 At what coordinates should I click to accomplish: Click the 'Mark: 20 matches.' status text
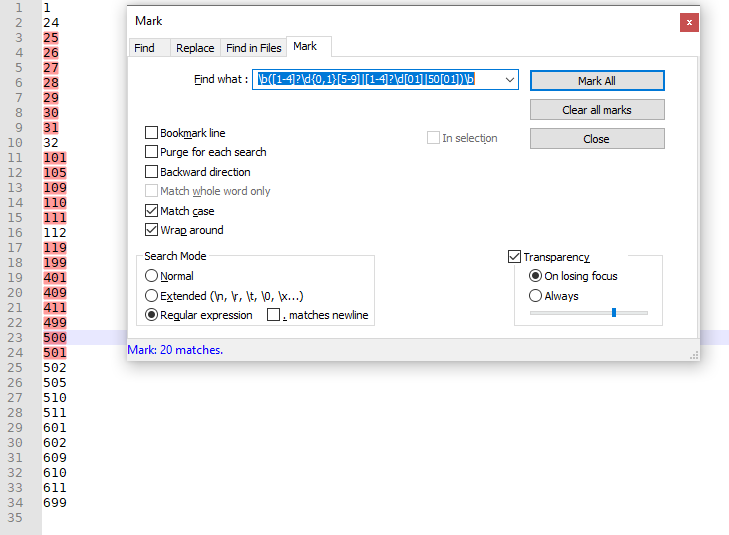pyautogui.click(x=175, y=350)
